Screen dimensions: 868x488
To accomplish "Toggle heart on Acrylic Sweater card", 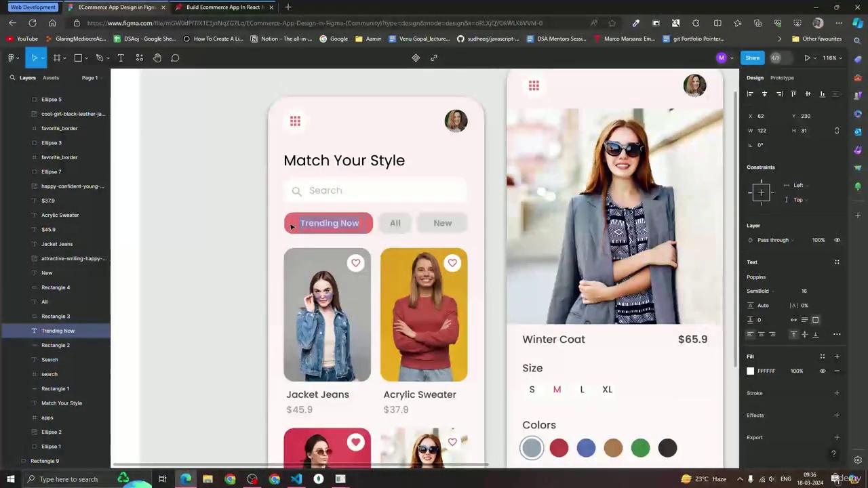I will (x=452, y=263).
